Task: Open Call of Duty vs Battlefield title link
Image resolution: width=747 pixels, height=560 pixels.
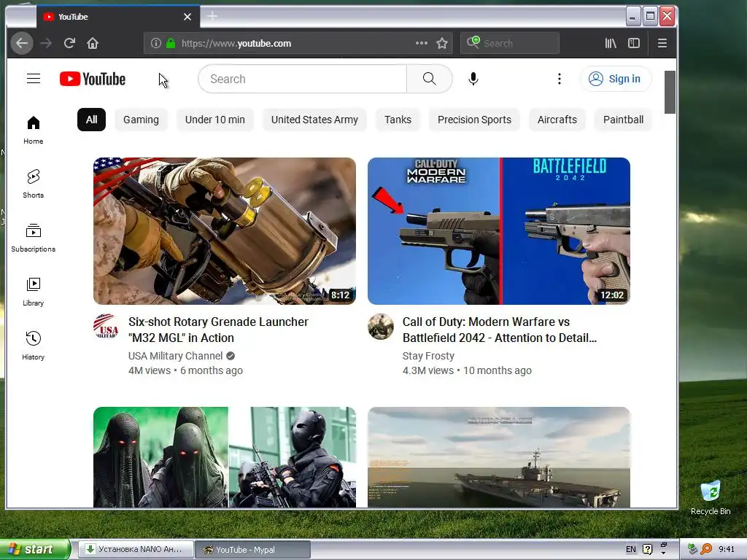Action: (499, 330)
